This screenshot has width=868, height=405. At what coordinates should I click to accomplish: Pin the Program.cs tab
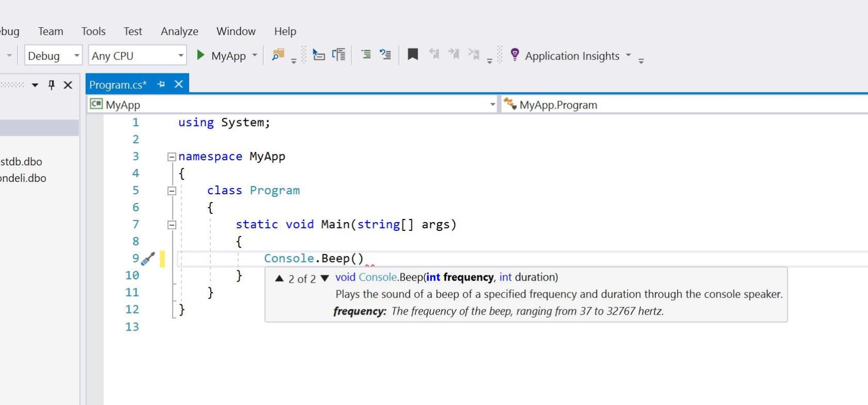point(161,84)
